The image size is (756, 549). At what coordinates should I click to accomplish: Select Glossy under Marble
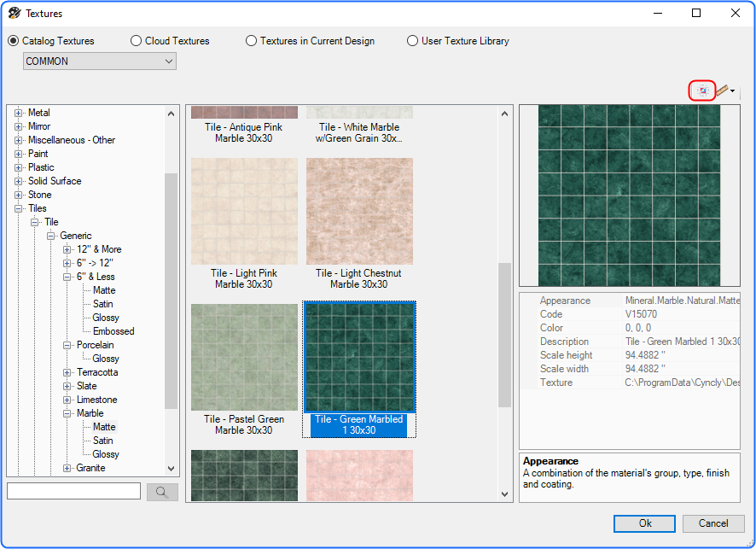click(x=106, y=454)
